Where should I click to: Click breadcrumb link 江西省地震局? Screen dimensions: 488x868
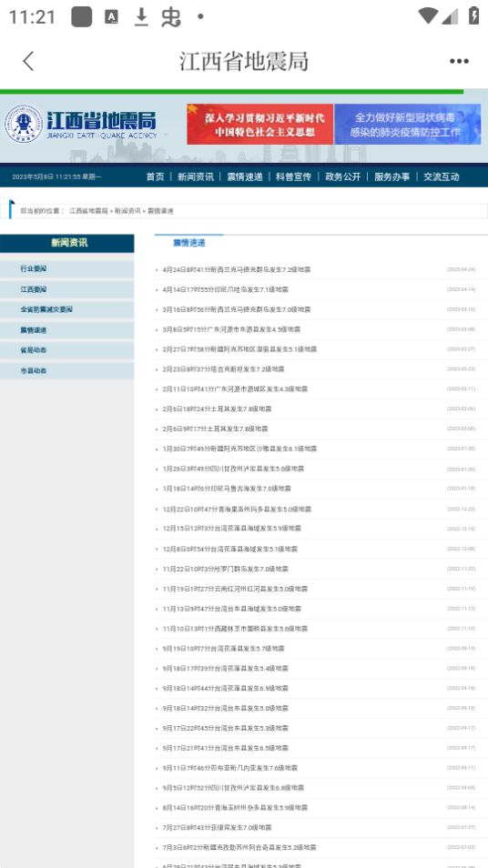(88, 211)
